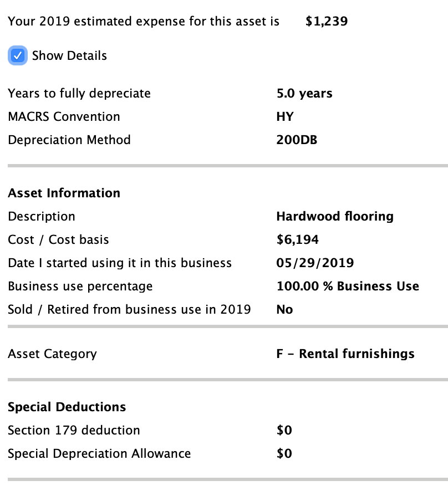Click the Asset Information heading
Screen dimensions: 448x501
point(64,193)
